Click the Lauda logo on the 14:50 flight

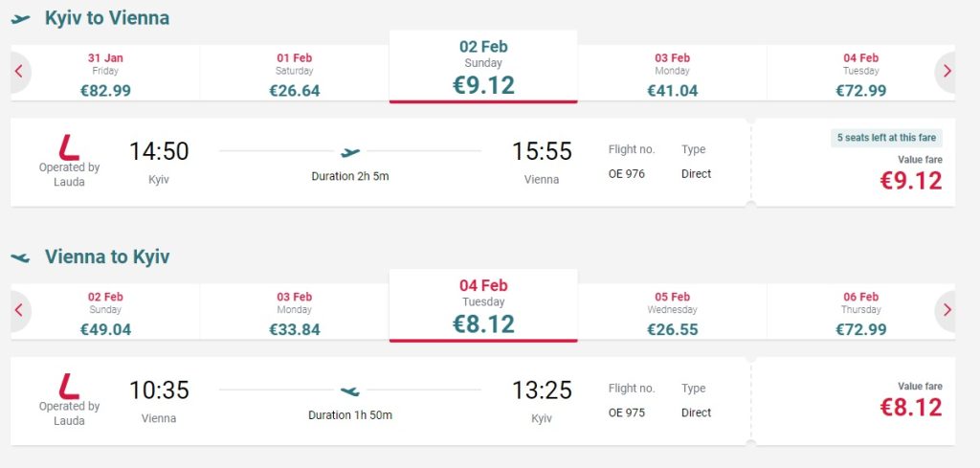pyautogui.click(x=69, y=146)
